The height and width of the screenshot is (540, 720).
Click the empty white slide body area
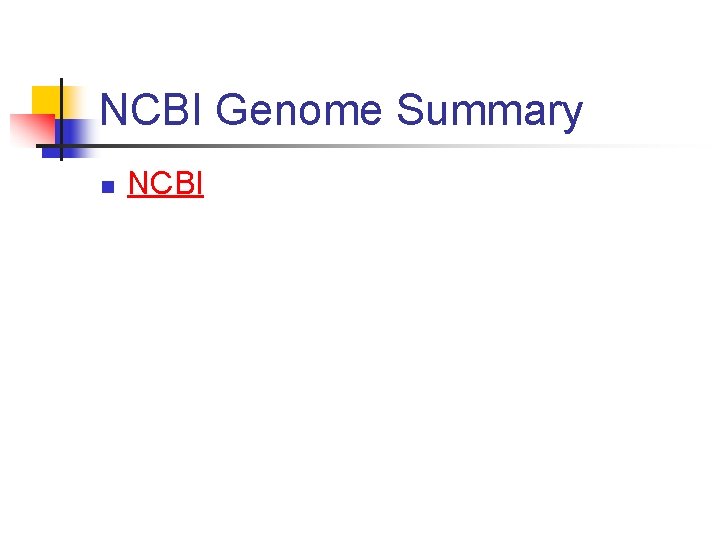point(400,360)
